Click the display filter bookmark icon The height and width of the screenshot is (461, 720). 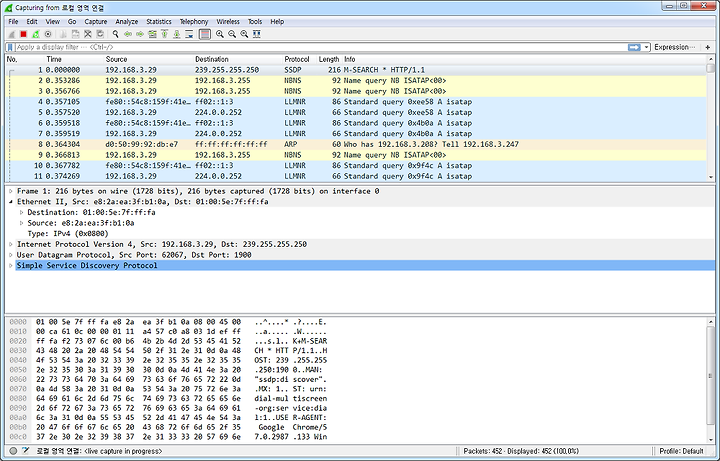(10, 47)
